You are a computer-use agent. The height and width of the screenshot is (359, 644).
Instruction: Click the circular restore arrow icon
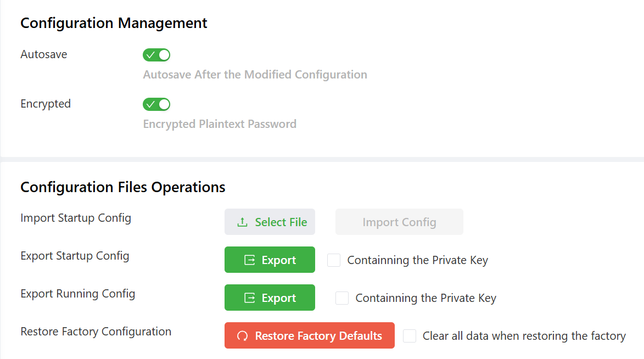(x=242, y=336)
